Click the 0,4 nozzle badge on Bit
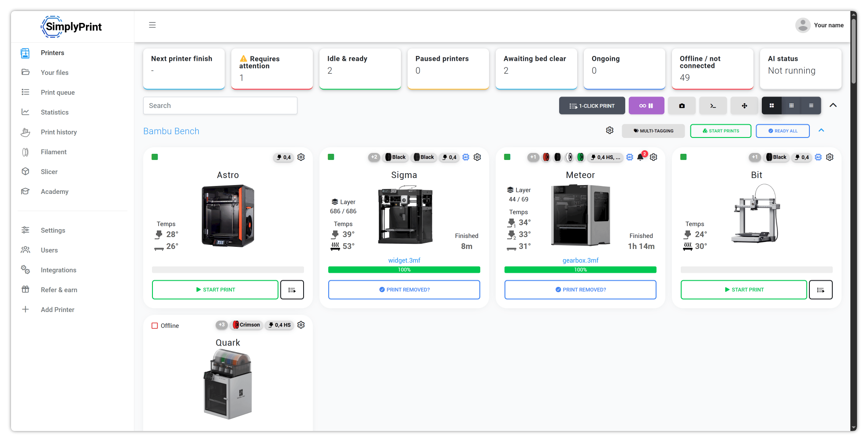Viewport: 868px width, 442px height. click(801, 157)
